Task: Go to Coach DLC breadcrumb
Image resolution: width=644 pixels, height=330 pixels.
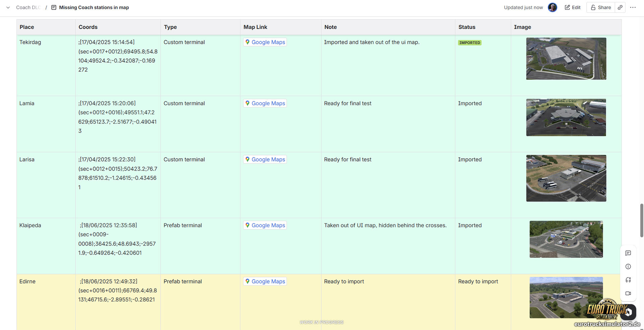Action: tap(28, 7)
